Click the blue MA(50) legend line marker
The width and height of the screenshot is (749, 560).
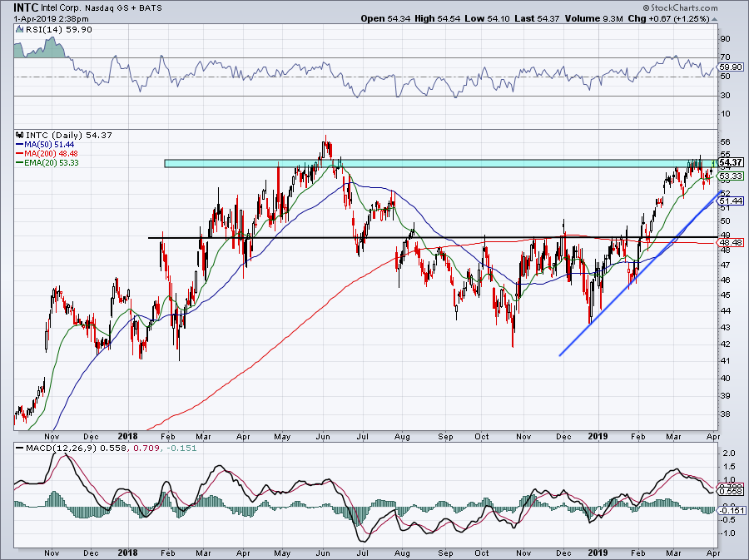click(19, 145)
